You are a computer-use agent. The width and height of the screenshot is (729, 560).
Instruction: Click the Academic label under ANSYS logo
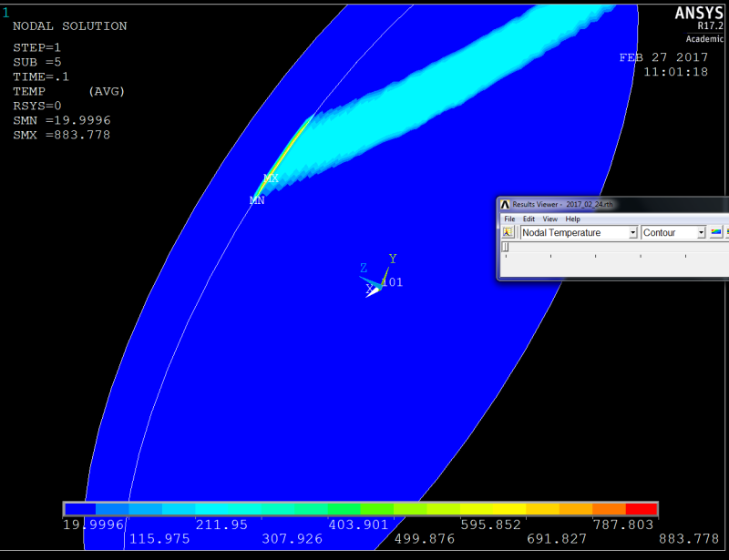point(704,39)
